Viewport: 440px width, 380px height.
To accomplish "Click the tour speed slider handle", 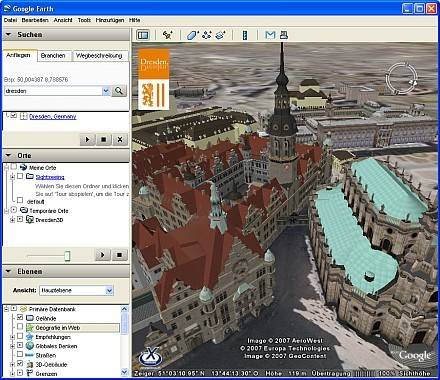I will tap(67, 256).
